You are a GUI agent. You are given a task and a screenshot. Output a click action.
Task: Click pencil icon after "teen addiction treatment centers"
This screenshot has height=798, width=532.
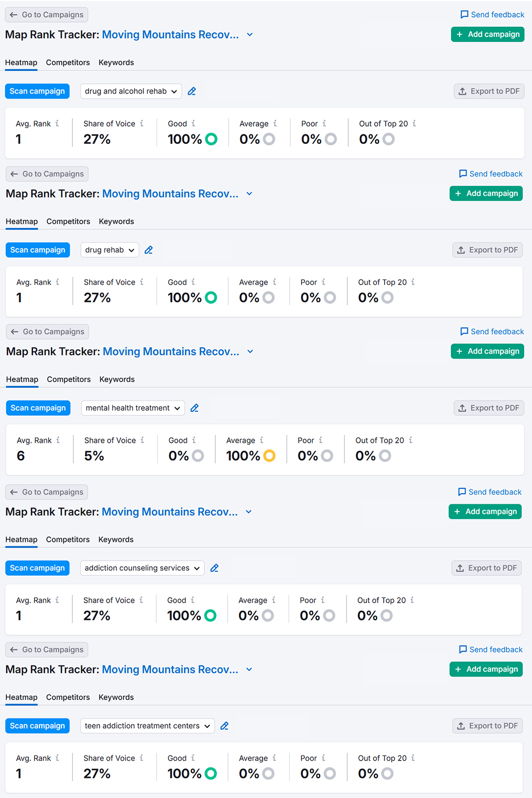click(x=225, y=726)
